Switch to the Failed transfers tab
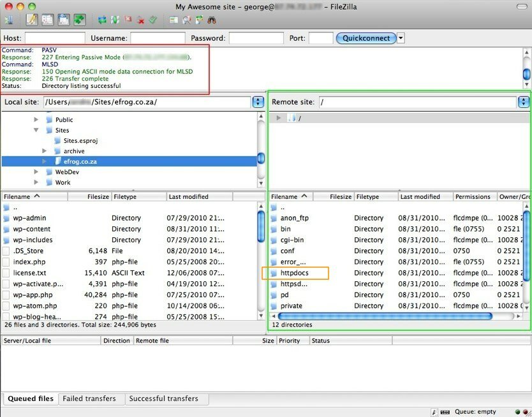This screenshot has width=532, height=417. coord(89,399)
